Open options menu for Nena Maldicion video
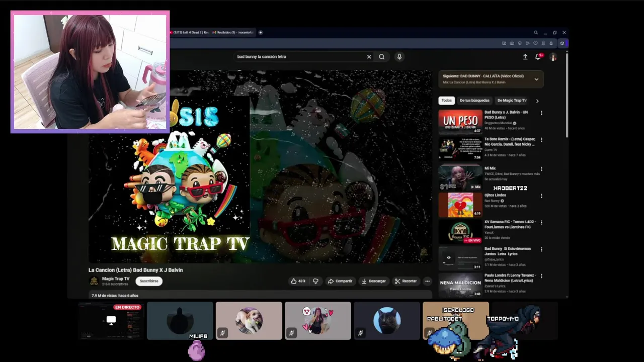644x362 pixels. tap(541, 276)
